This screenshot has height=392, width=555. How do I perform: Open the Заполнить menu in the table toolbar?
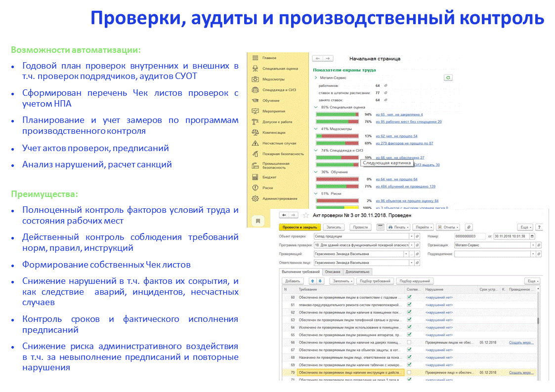click(342, 281)
